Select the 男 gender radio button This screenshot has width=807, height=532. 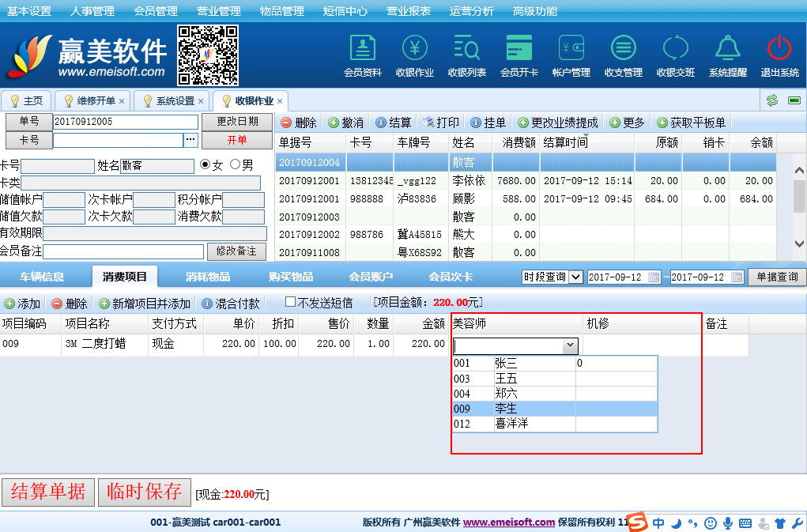(x=235, y=165)
